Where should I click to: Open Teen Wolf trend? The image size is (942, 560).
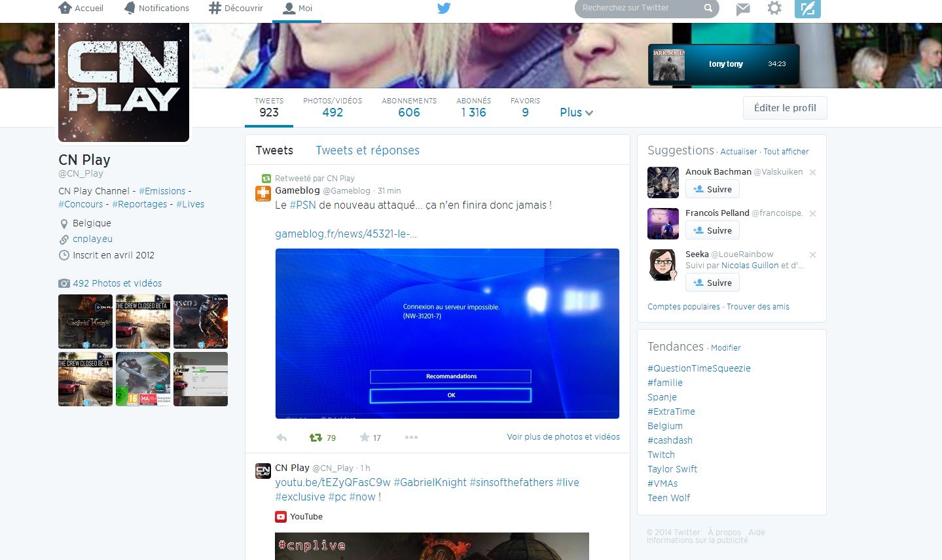[x=668, y=498]
